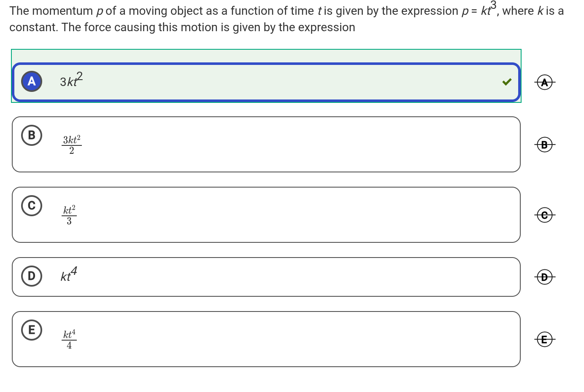Click the green correct-answer checkmark
Viewport: 584px width, 392px height.
507,82
